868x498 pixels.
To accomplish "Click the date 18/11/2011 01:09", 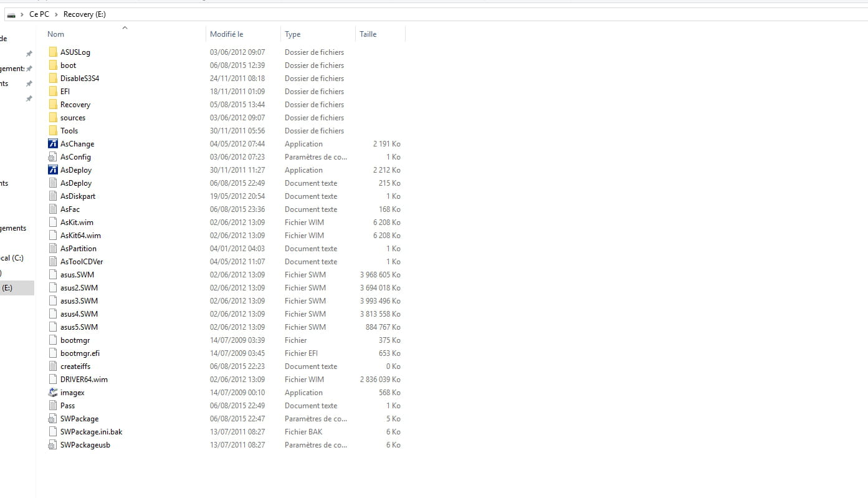I will (237, 92).
